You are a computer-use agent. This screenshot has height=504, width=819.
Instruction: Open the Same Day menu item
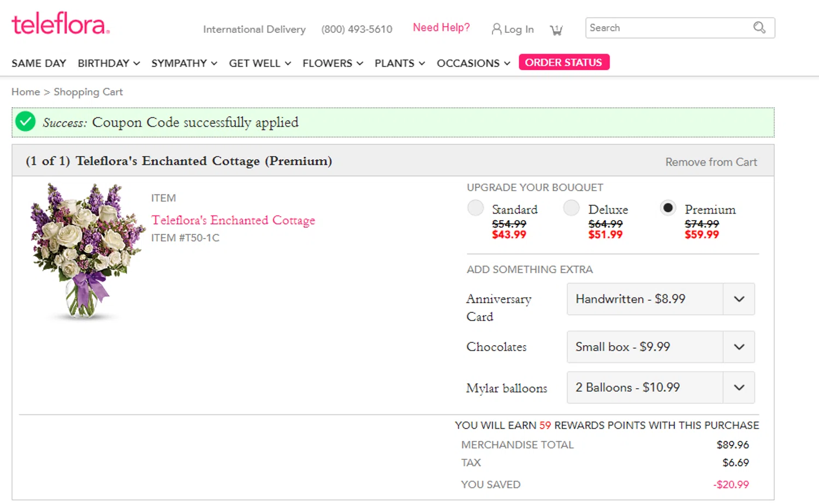click(x=39, y=63)
